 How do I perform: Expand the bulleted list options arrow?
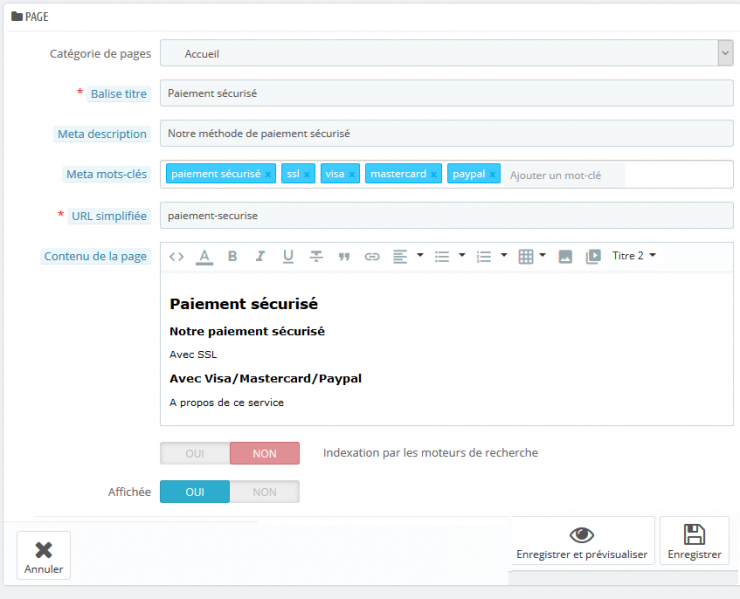[462, 255]
